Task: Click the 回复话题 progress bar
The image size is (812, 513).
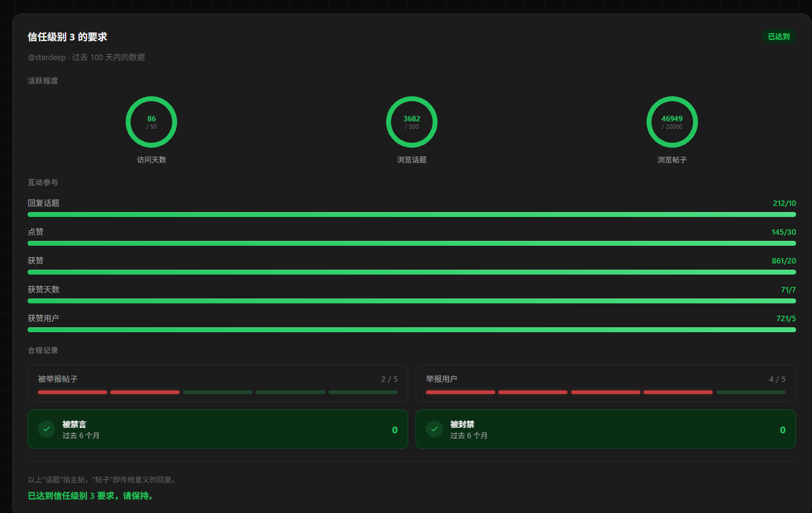Action: (x=412, y=215)
